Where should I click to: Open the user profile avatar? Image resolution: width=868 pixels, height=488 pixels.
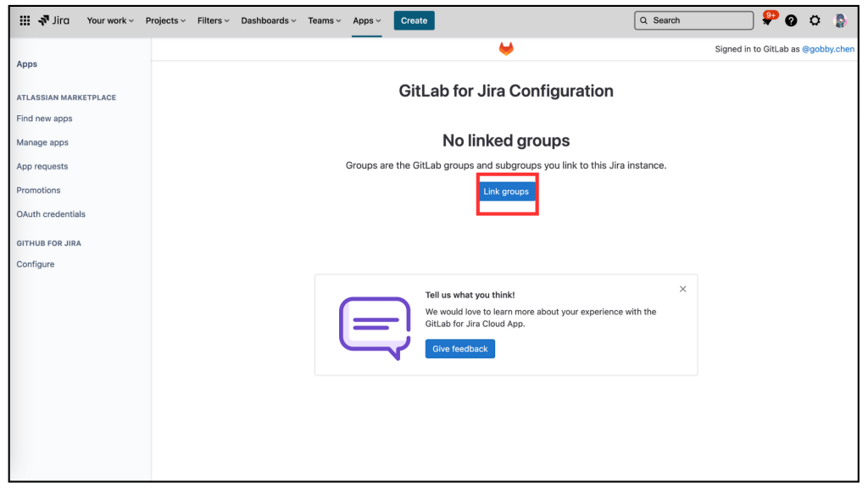(x=840, y=20)
